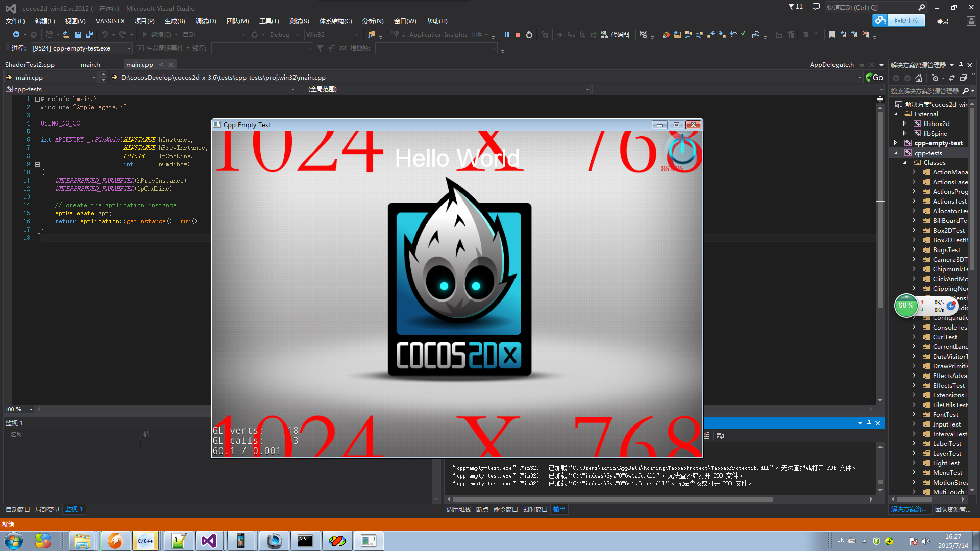
Task: Open the 文件(F) menu
Action: tap(15, 21)
